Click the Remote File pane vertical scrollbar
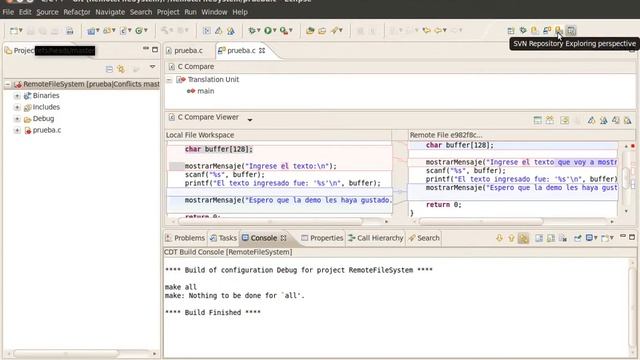The width and height of the screenshot is (640, 360). (x=627, y=178)
